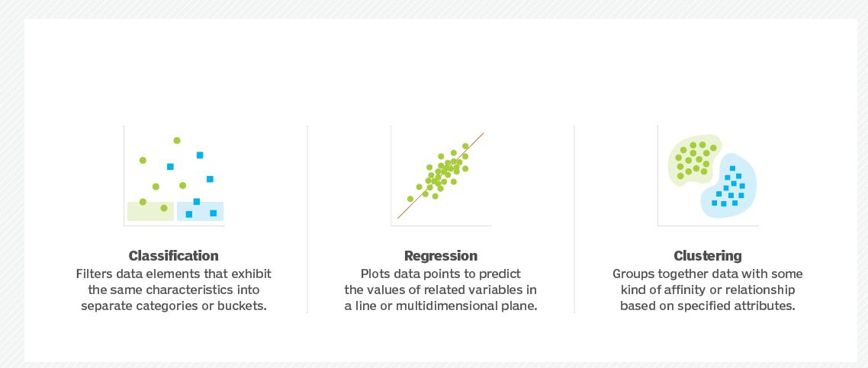Click the Clustering description paragraph
This screenshot has width=868, height=368.
point(708,290)
